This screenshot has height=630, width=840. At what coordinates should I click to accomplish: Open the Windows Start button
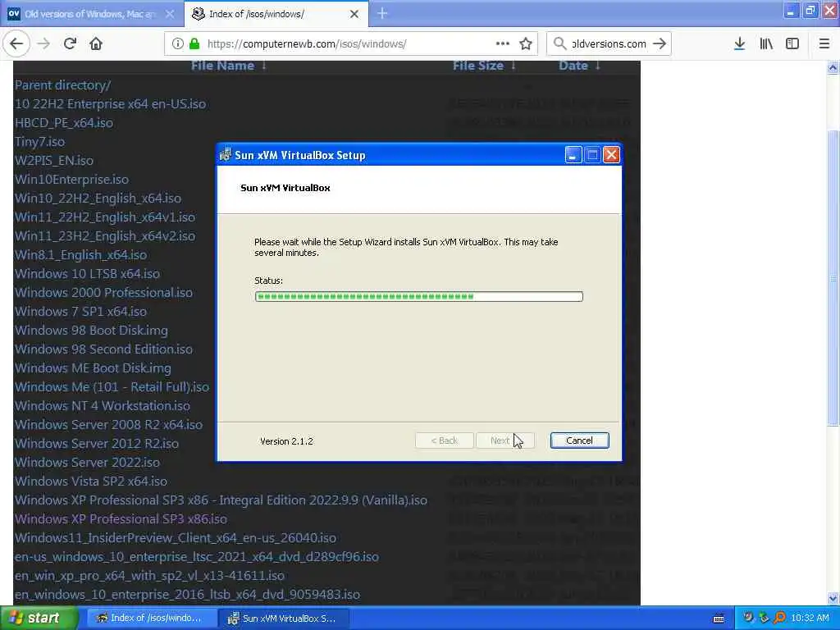(39, 619)
